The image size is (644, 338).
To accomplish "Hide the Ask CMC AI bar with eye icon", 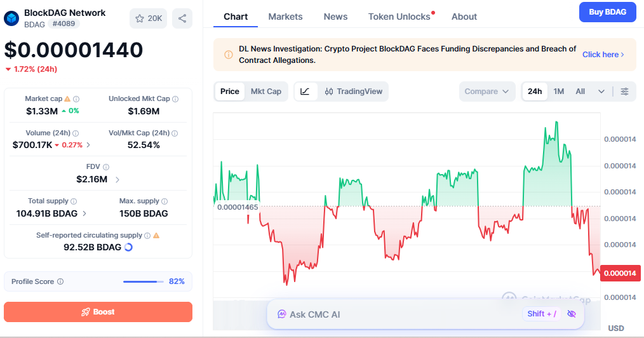I will click(572, 314).
